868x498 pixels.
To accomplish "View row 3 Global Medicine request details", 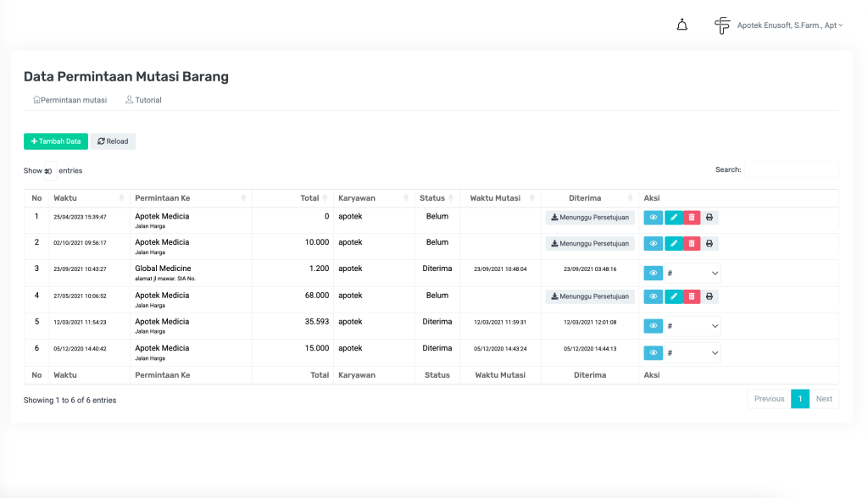I will (654, 273).
